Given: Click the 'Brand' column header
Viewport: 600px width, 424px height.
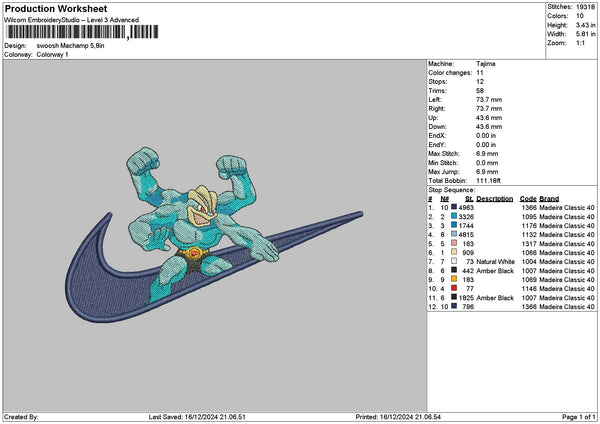Looking at the screenshot, I should (549, 199).
